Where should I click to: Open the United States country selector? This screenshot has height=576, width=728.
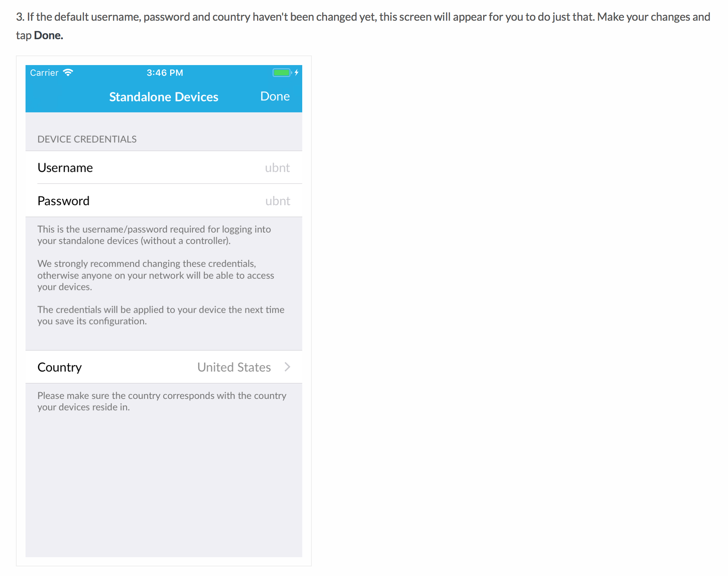point(234,367)
